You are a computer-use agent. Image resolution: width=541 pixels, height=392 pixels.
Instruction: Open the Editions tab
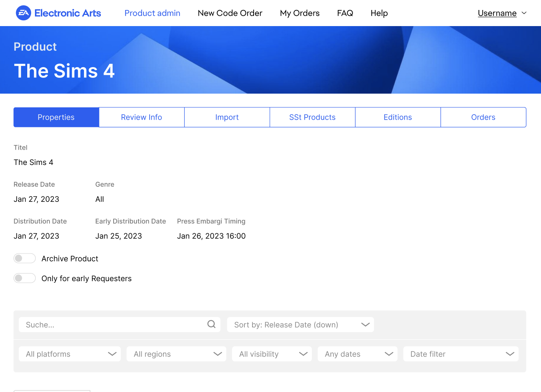coord(398,117)
